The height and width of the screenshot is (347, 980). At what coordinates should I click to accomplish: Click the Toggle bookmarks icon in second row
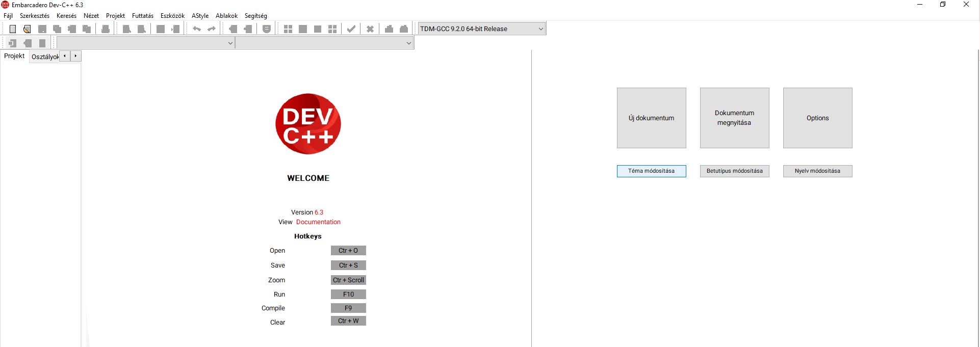28,43
